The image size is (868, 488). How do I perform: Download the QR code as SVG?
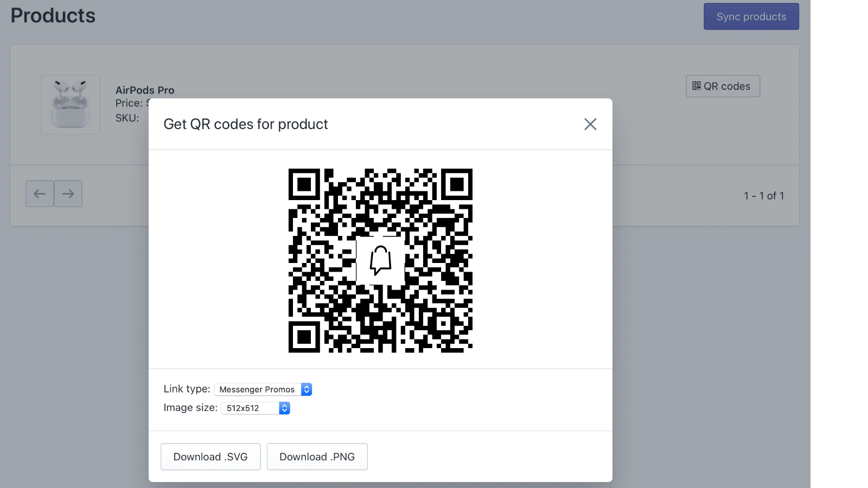tap(210, 457)
